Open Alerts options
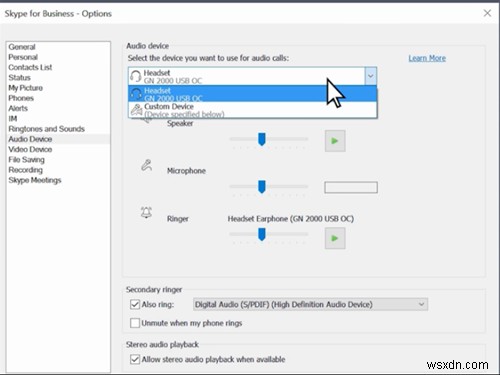This screenshot has width=500, height=375. click(18, 109)
